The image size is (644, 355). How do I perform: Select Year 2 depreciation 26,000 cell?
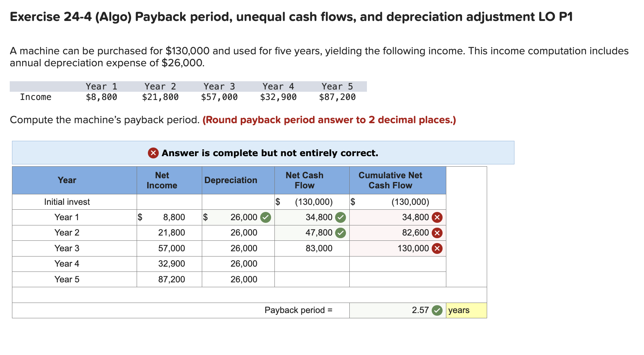coord(238,233)
